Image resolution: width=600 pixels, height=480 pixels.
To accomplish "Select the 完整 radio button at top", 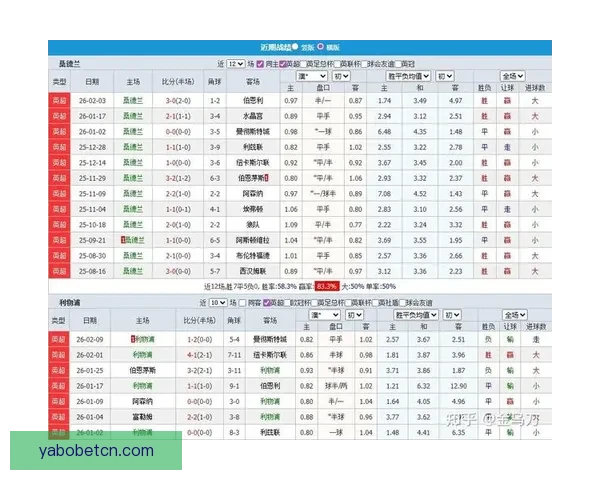I will point(297,47).
